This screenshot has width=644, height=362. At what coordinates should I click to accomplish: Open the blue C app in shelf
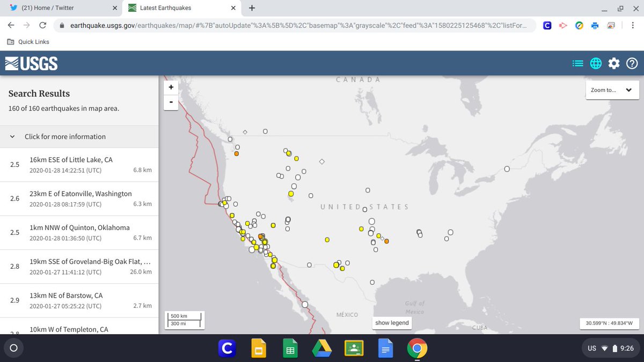228,349
